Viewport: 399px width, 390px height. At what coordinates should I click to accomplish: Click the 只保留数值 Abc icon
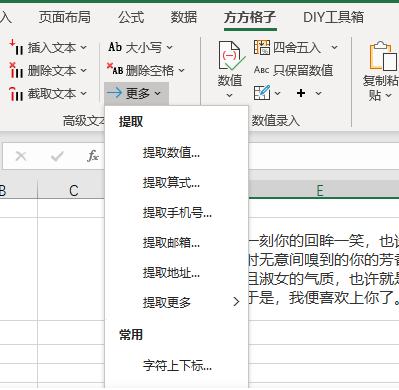pyautogui.click(x=261, y=70)
